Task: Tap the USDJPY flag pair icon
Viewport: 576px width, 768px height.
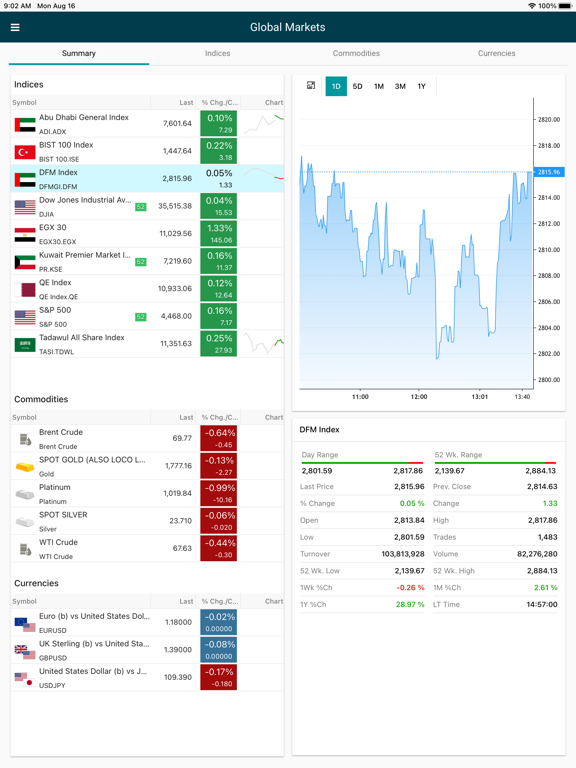Action: [25, 678]
